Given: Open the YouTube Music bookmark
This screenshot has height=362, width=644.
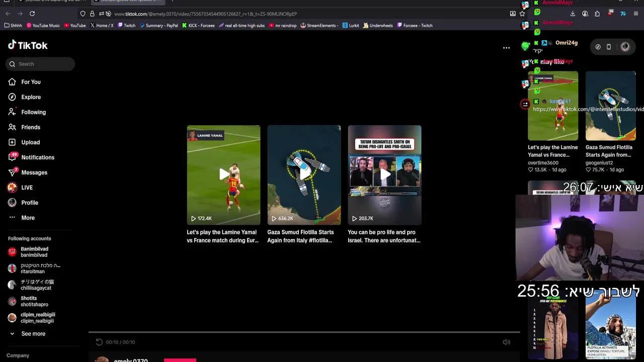Looking at the screenshot, I should (x=43, y=26).
